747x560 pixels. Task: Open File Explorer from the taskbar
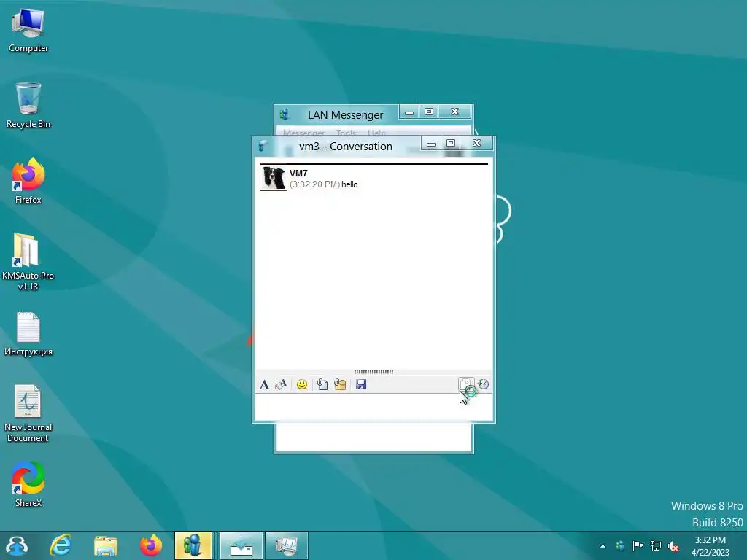pos(105,545)
